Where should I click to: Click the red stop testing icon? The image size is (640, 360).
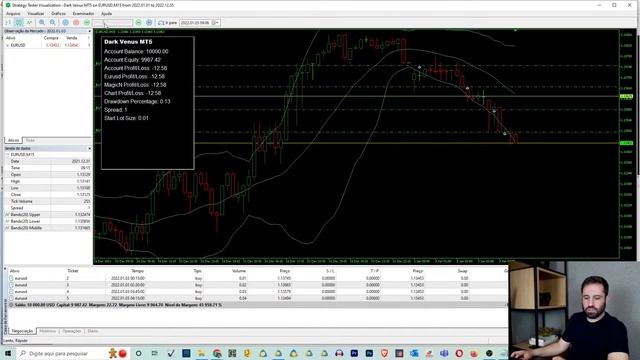click(76, 22)
